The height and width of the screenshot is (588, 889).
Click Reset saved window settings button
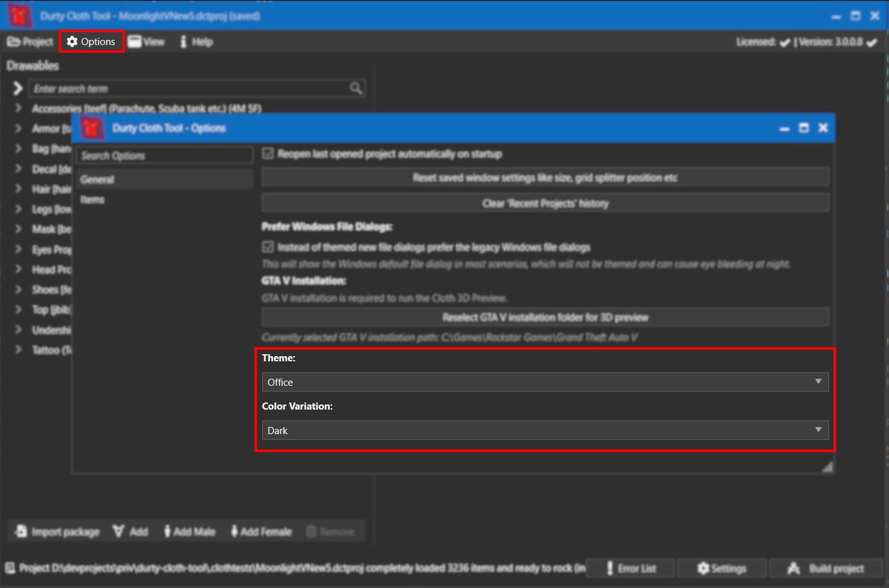click(x=545, y=178)
